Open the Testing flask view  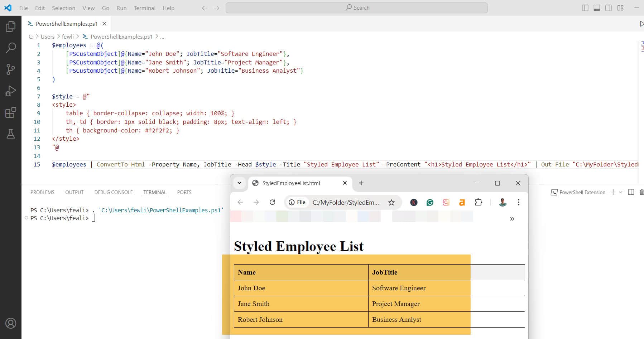[11, 134]
